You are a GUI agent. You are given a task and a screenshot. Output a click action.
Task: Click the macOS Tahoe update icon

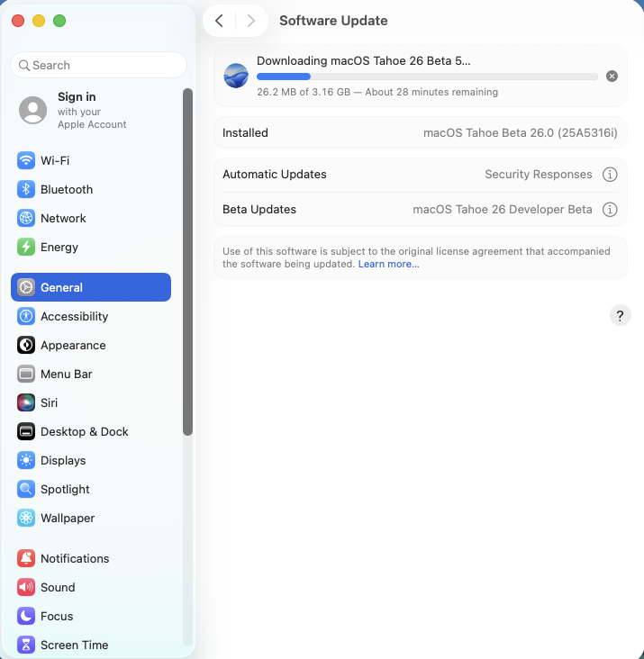[x=236, y=76]
